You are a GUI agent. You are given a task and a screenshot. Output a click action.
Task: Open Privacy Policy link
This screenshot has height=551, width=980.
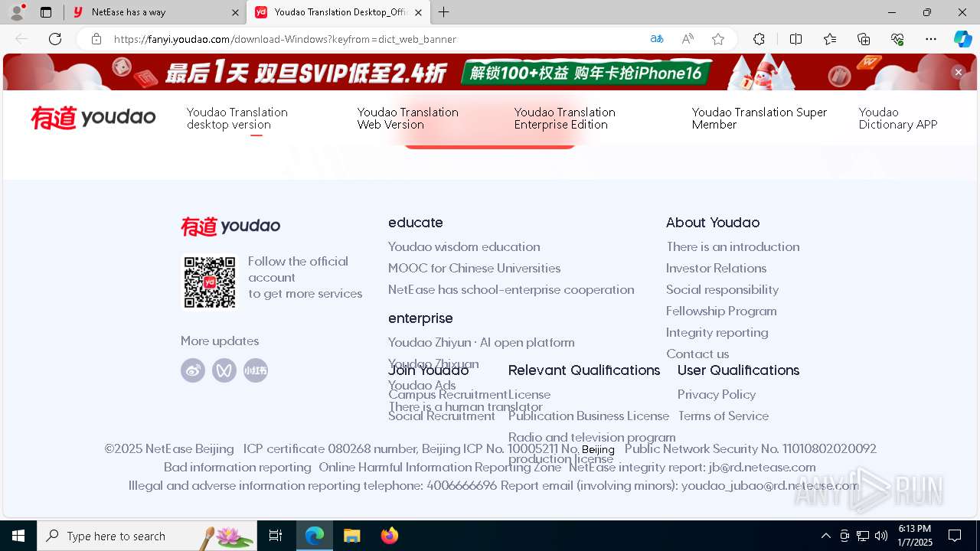[x=717, y=394]
